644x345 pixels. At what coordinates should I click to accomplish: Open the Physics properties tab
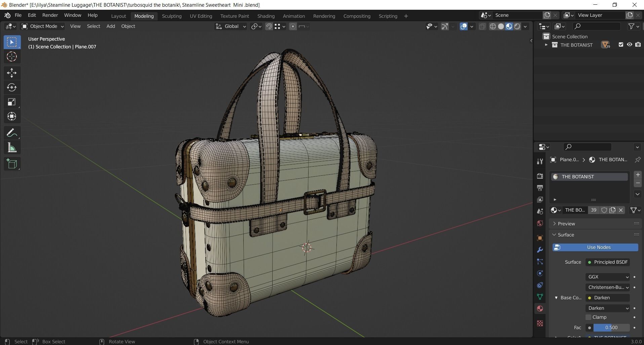pos(540,273)
